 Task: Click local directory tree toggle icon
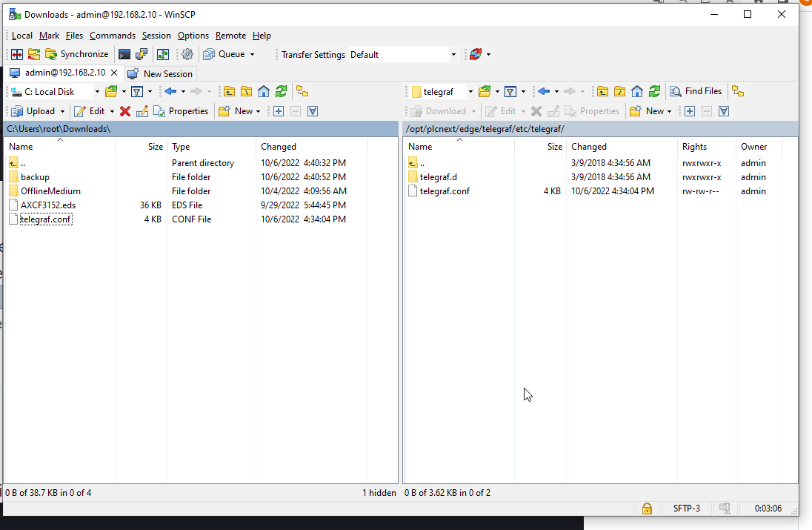(x=302, y=92)
